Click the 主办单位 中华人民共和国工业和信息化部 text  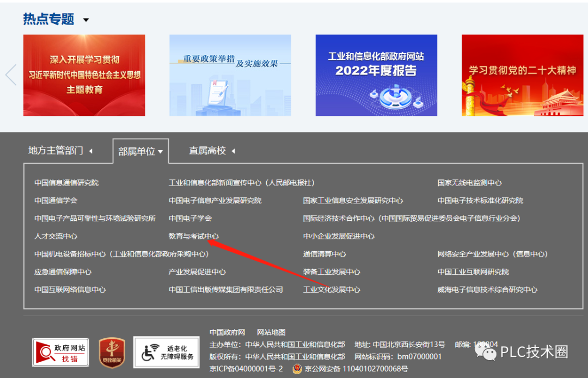point(277,344)
